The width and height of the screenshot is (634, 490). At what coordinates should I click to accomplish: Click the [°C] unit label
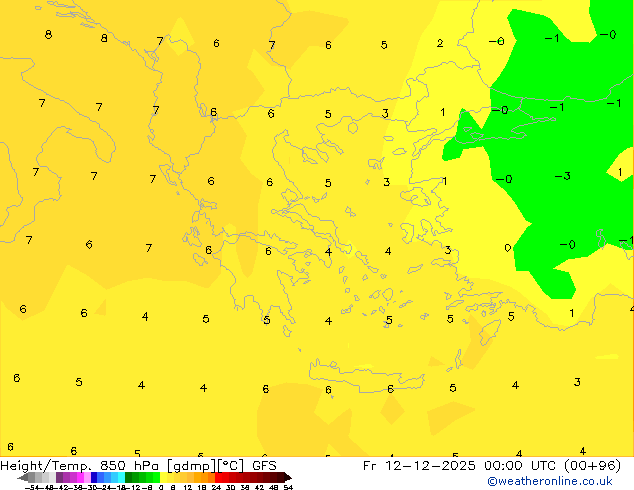click(x=232, y=466)
